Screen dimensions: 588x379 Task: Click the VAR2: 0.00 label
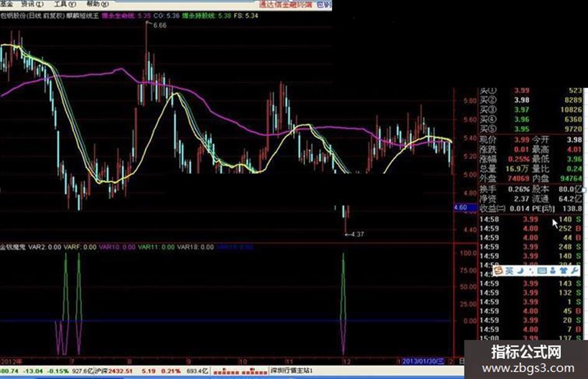45,247
